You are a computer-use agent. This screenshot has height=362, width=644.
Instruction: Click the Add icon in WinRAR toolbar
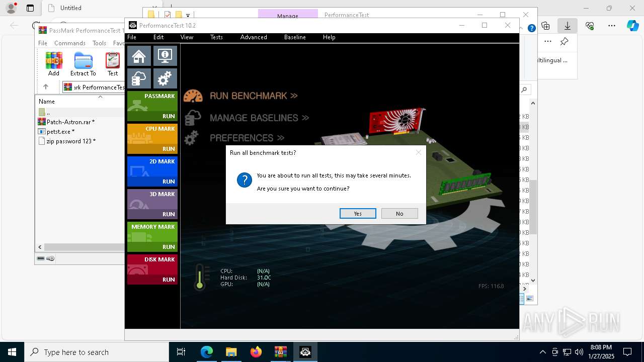click(x=54, y=64)
